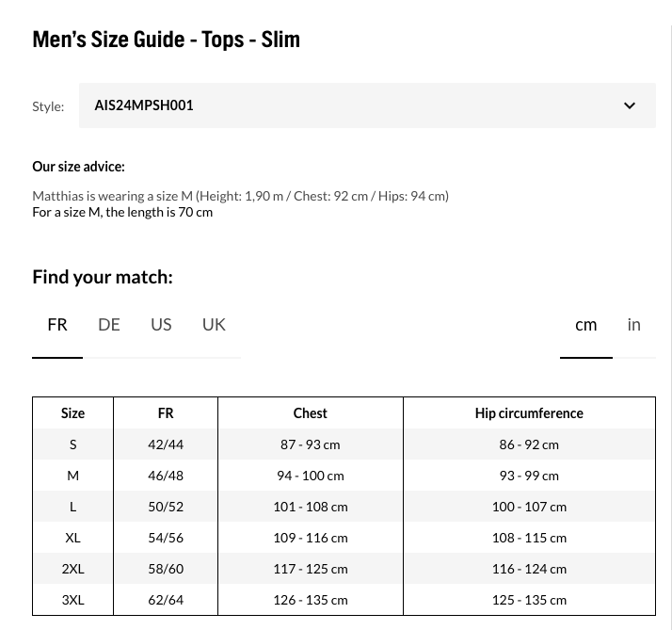Click the Hip circumference column header
The image size is (672, 630).
529,413
